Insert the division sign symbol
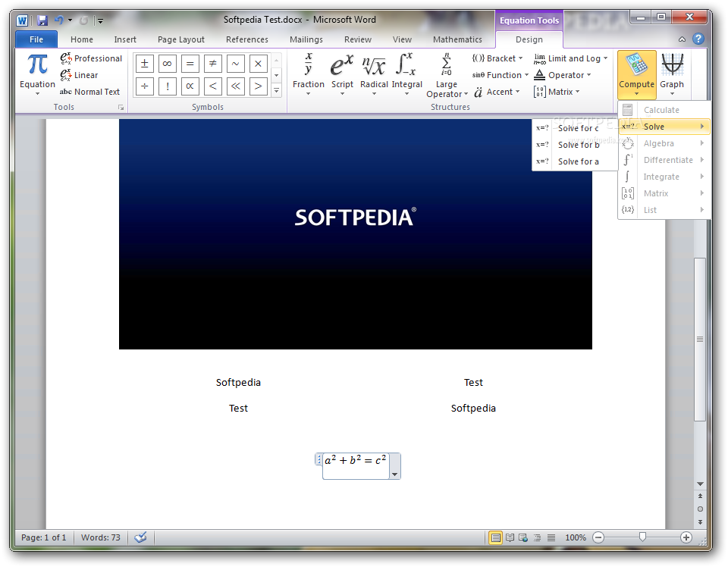This screenshot has width=728, height=567. tap(144, 86)
